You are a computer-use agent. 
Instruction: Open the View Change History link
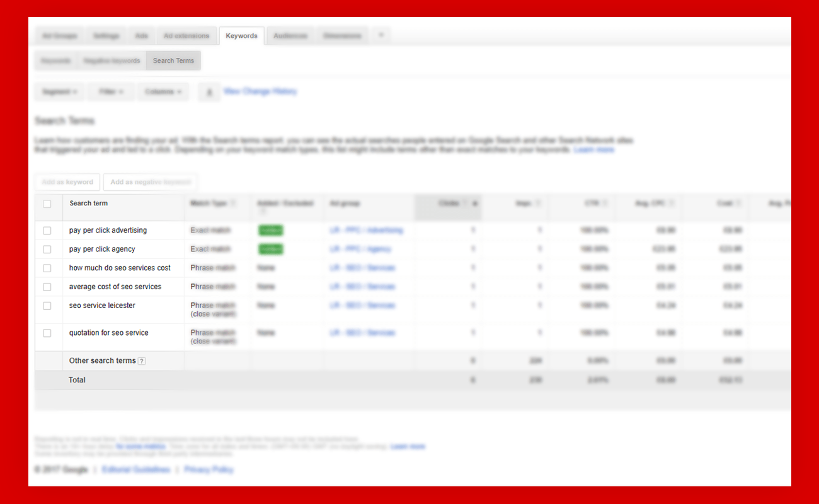click(260, 91)
